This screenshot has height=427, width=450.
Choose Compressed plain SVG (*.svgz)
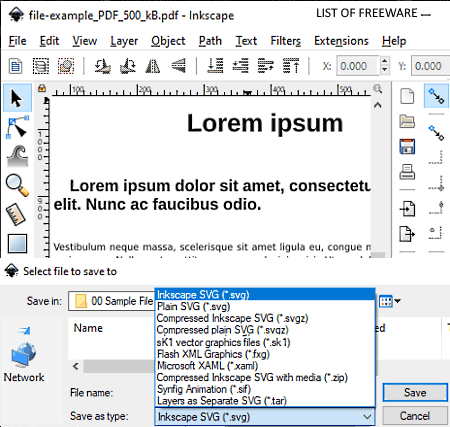tap(265, 330)
